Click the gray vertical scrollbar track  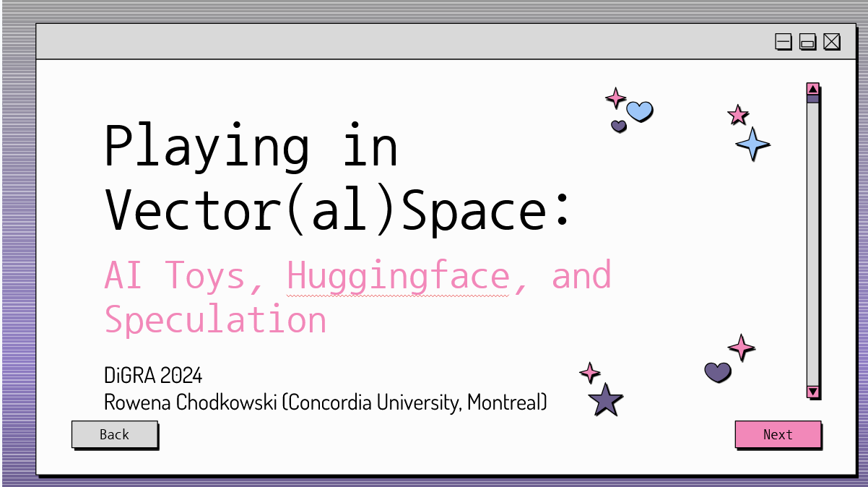[813, 244]
